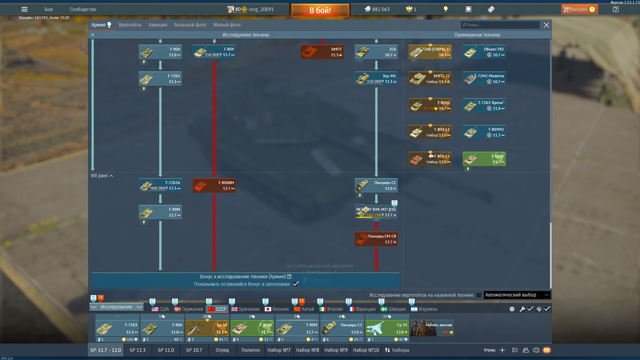Expand the Наборы presets list

pyautogui.click(x=397, y=350)
